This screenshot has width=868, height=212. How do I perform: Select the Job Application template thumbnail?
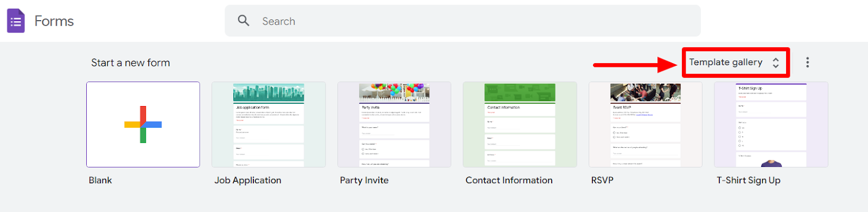point(269,124)
